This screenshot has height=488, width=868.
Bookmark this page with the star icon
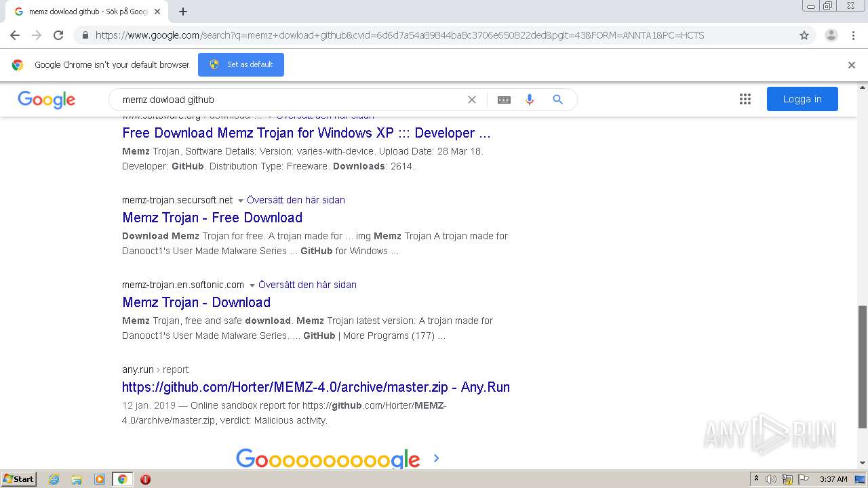pyautogui.click(x=804, y=35)
